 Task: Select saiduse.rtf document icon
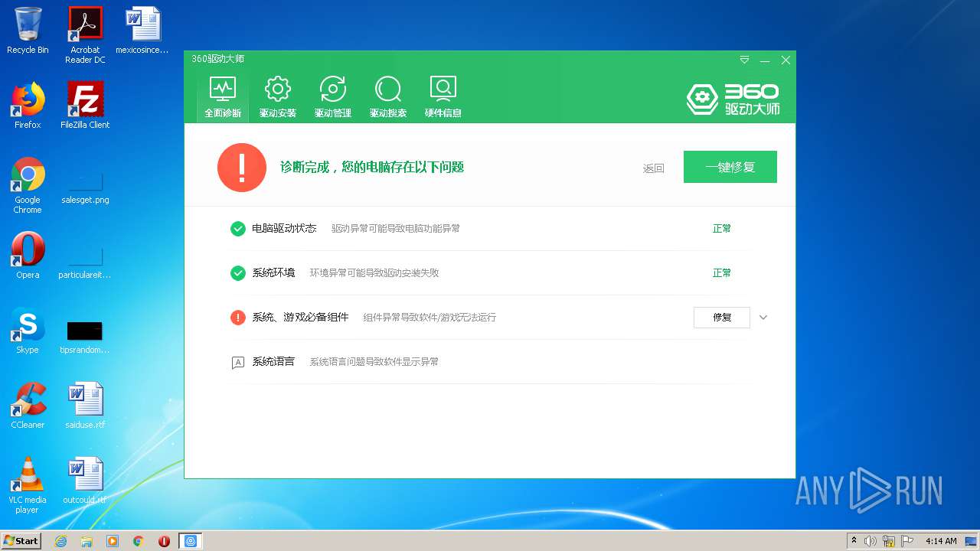(x=85, y=406)
